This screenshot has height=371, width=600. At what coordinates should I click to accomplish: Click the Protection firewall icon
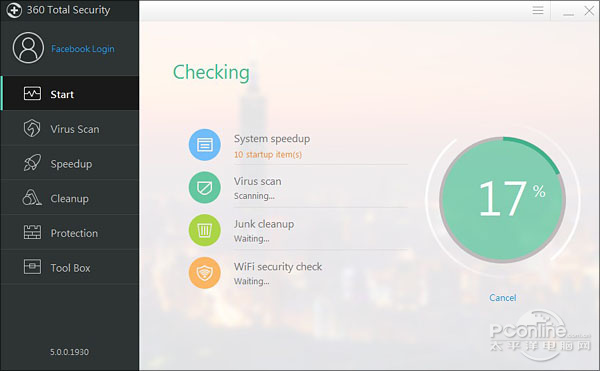point(32,232)
